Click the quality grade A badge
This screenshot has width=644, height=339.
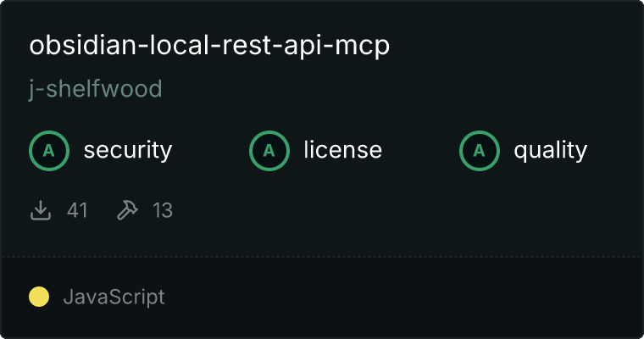[x=480, y=151]
